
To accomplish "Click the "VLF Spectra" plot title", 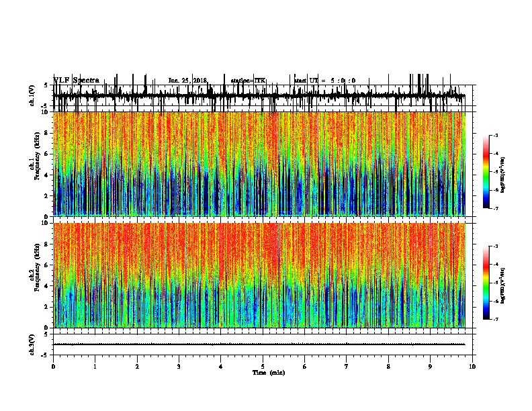I will point(77,80).
